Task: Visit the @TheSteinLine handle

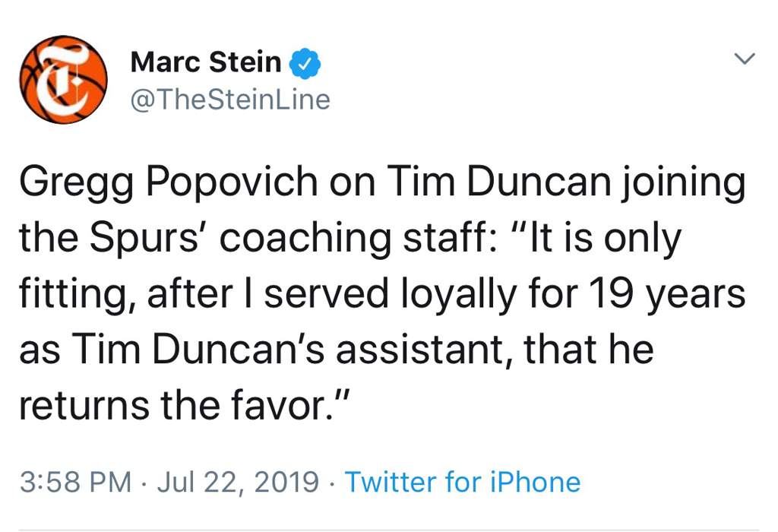Action: click(x=230, y=100)
